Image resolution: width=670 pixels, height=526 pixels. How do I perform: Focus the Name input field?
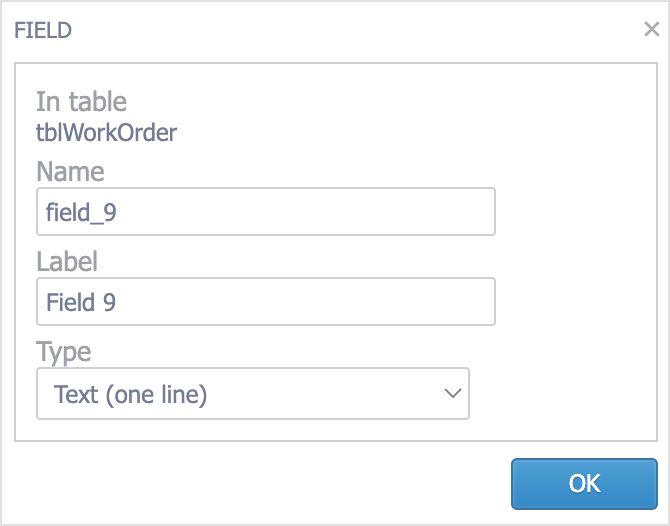coord(265,212)
